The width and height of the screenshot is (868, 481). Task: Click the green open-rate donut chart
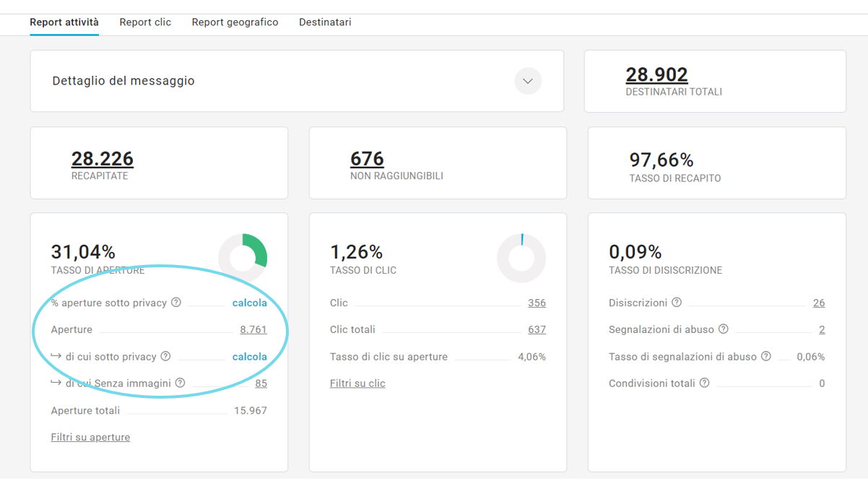tap(243, 258)
